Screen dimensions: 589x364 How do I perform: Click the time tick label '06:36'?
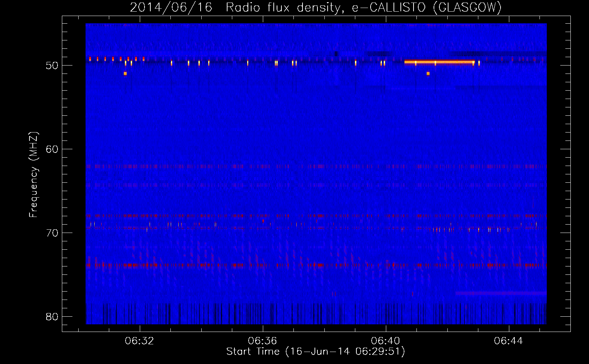pyautogui.click(x=262, y=341)
